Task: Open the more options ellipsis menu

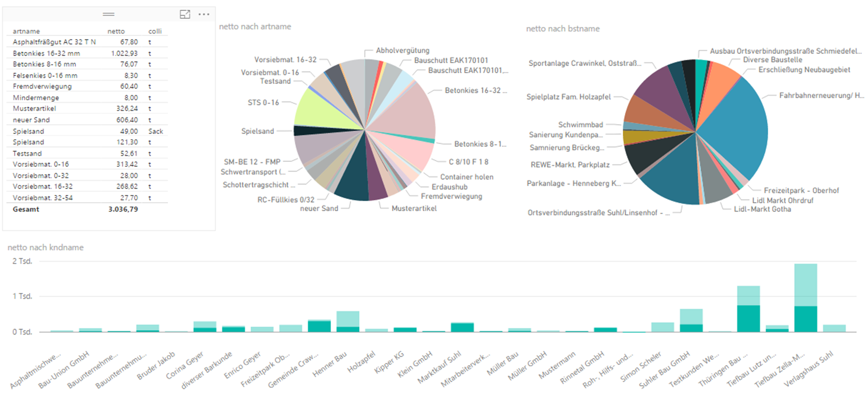Action: pos(204,14)
